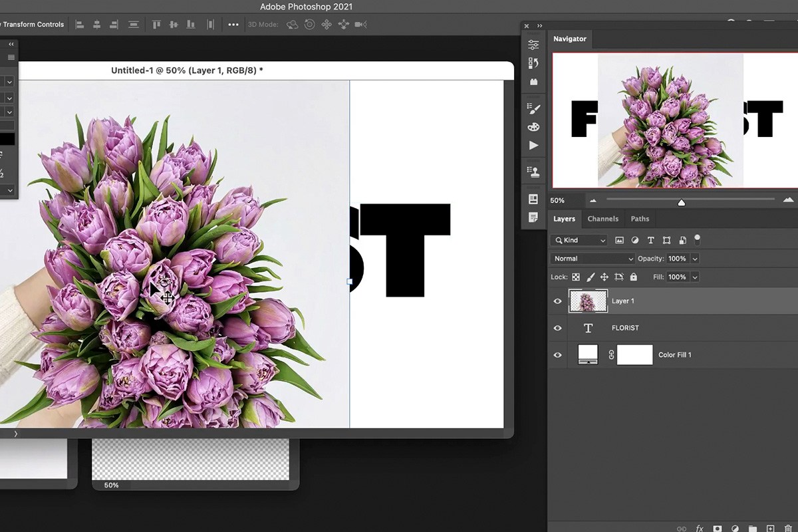798x532 pixels.
Task: Select the 3D roll camera icon
Action: pos(309,25)
